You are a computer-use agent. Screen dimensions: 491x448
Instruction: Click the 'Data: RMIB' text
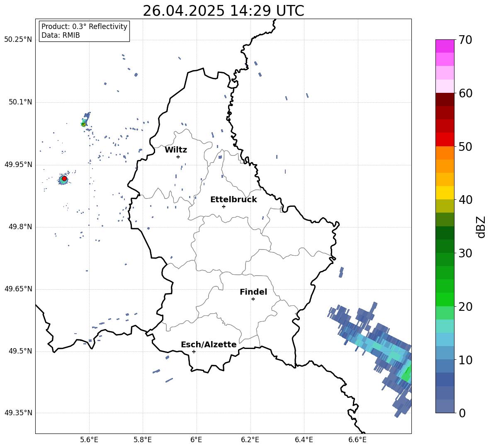point(61,35)
